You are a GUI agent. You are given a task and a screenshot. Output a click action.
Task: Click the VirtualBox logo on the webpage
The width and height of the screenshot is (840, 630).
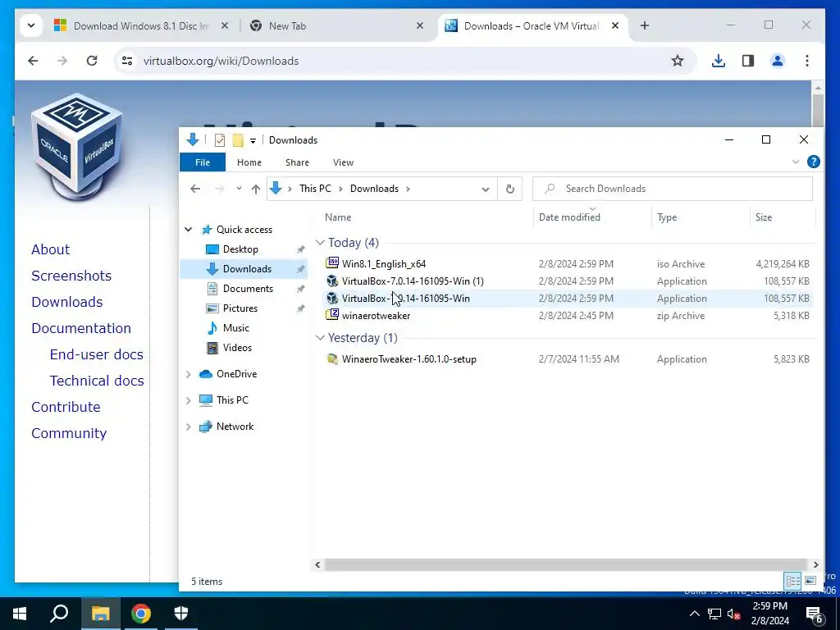pos(78,147)
